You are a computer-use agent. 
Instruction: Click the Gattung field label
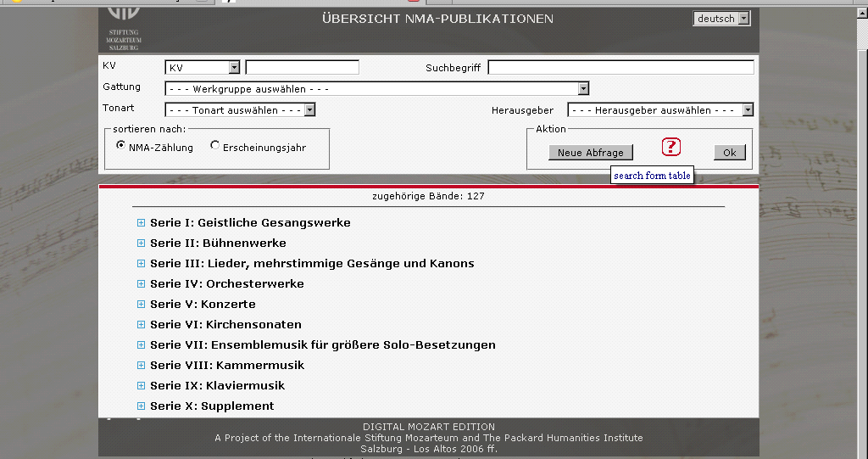click(122, 87)
